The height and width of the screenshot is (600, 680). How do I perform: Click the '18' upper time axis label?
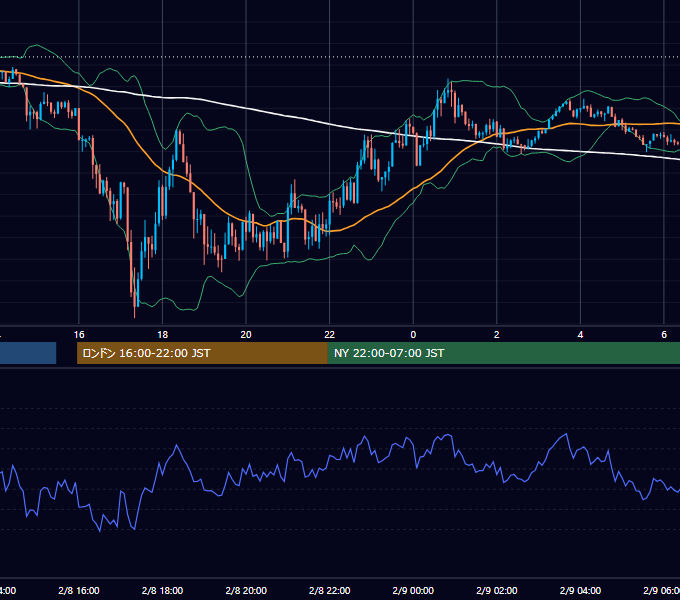[x=162, y=335]
